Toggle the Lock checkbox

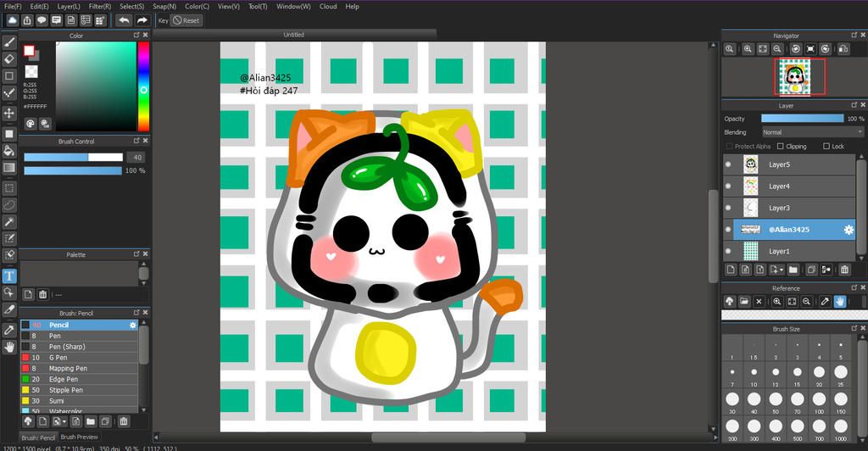point(826,146)
